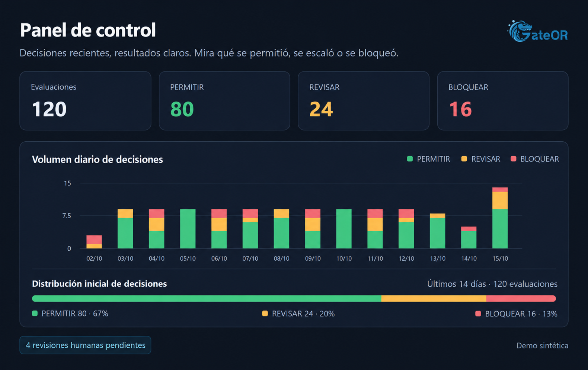
Task: Click the 10/10 x-axis date label
Action: pos(344,258)
